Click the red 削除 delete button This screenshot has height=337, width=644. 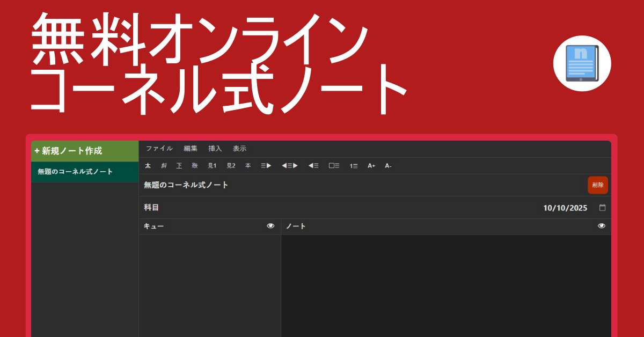[x=598, y=185]
